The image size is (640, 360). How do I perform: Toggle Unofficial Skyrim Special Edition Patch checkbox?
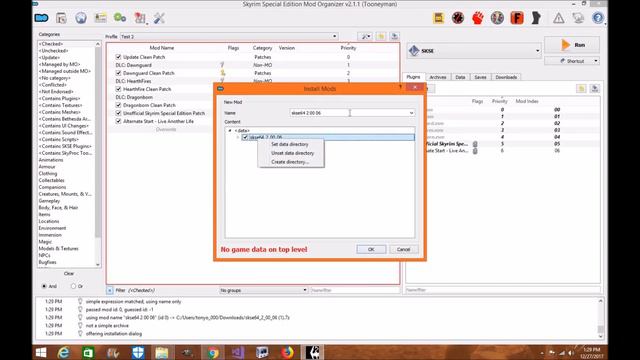118,113
